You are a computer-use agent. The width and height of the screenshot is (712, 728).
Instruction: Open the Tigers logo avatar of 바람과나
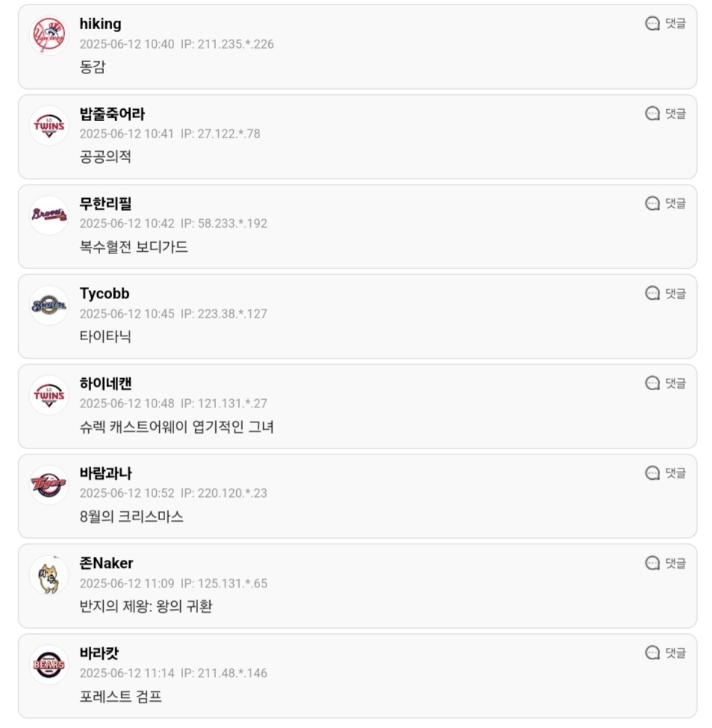[x=49, y=485]
